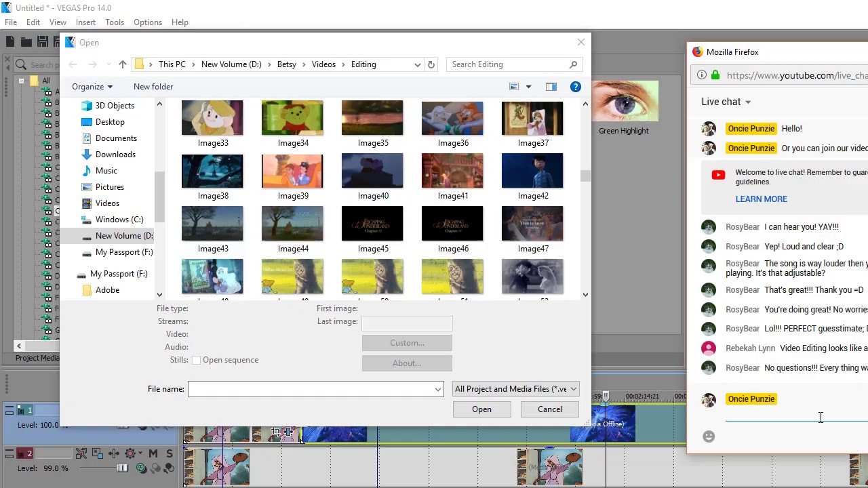Open the File name dropdown arrow
868x488 pixels.
click(438, 389)
